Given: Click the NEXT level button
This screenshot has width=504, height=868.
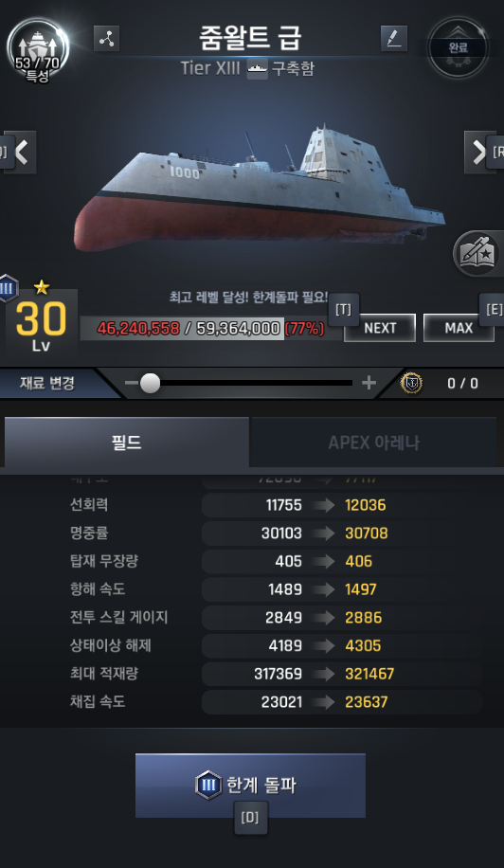Looking at the screenshot, I should 380,328.
